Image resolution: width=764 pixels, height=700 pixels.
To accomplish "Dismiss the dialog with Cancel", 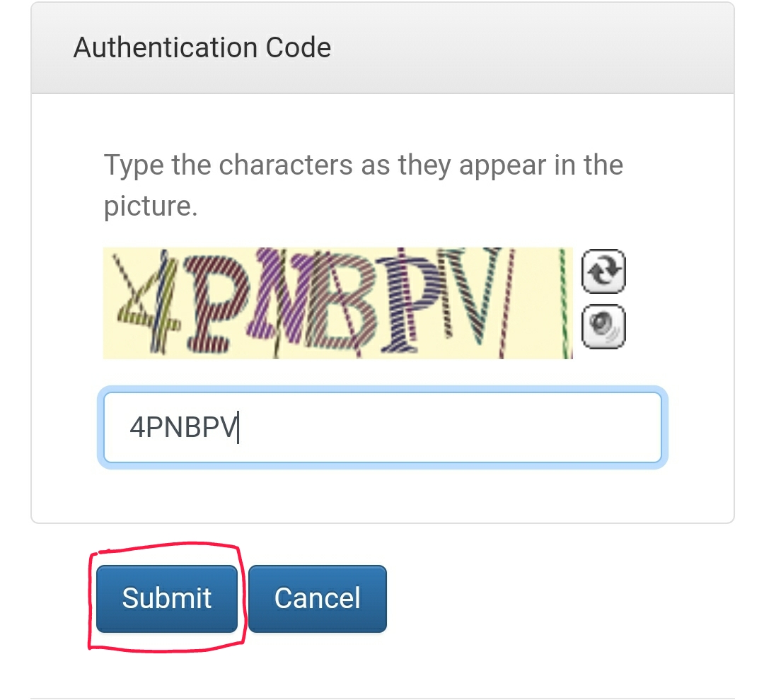I will pos(317,599).
